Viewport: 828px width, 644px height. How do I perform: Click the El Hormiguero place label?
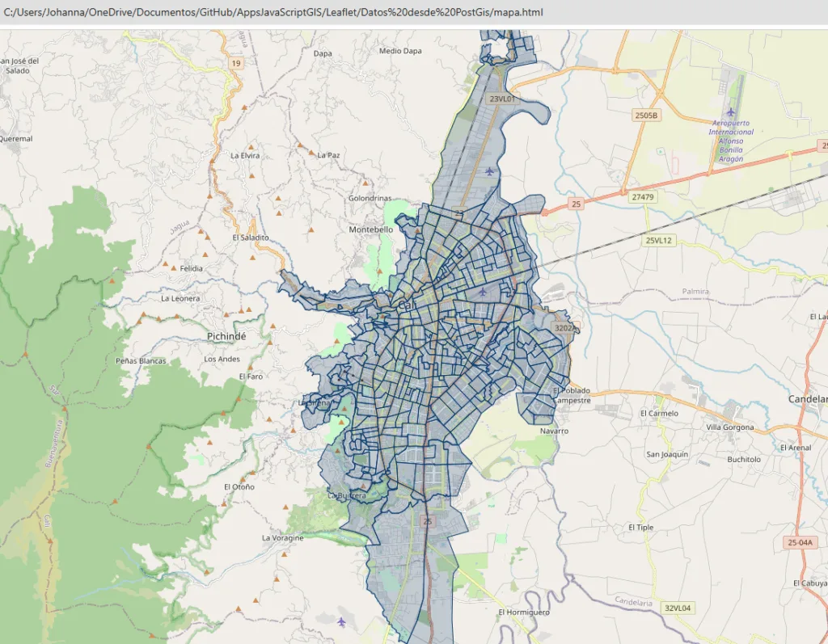pos(524,612)
